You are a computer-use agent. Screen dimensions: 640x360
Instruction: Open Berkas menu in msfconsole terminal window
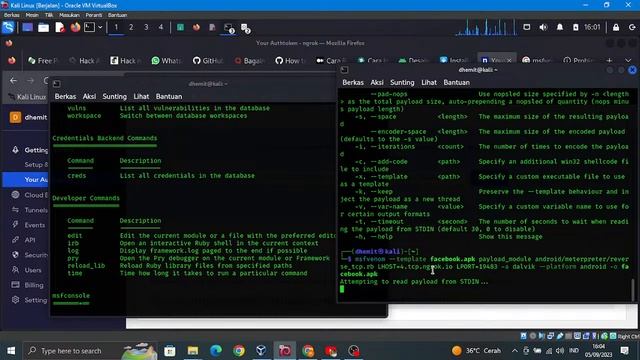click(x=65, y=97)
